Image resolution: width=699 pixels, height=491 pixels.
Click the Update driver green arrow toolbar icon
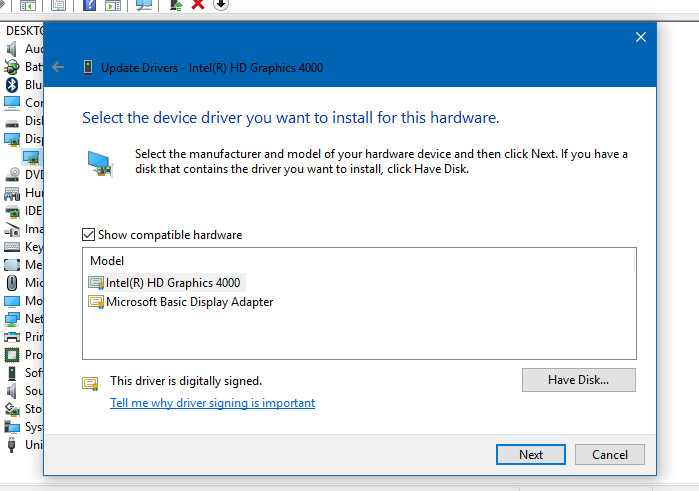pos(177,5)
